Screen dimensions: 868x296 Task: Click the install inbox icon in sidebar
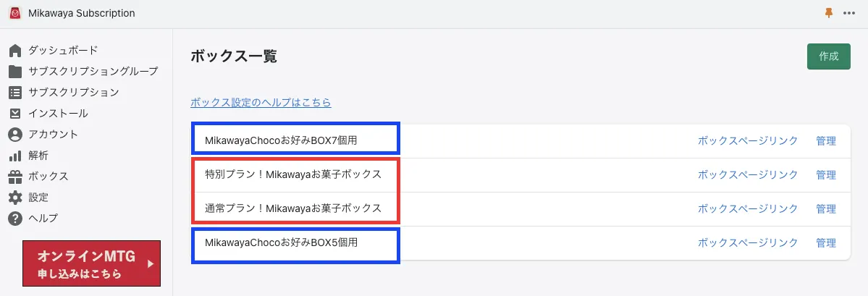click(x=15, y=114)
